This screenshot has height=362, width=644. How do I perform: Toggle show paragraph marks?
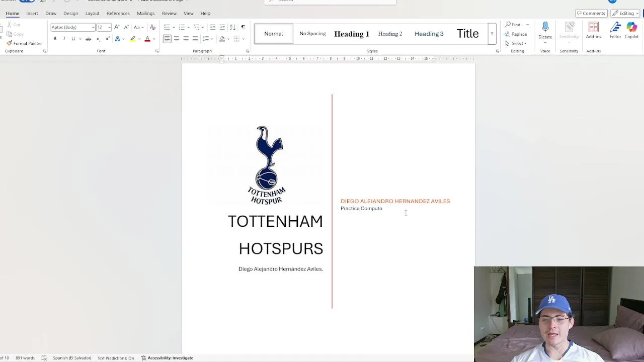point(243,27)
